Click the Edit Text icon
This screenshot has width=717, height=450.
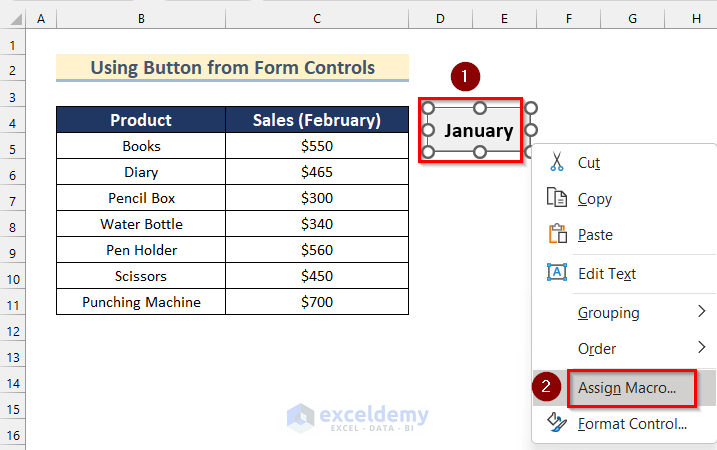[x=557, y=273]
